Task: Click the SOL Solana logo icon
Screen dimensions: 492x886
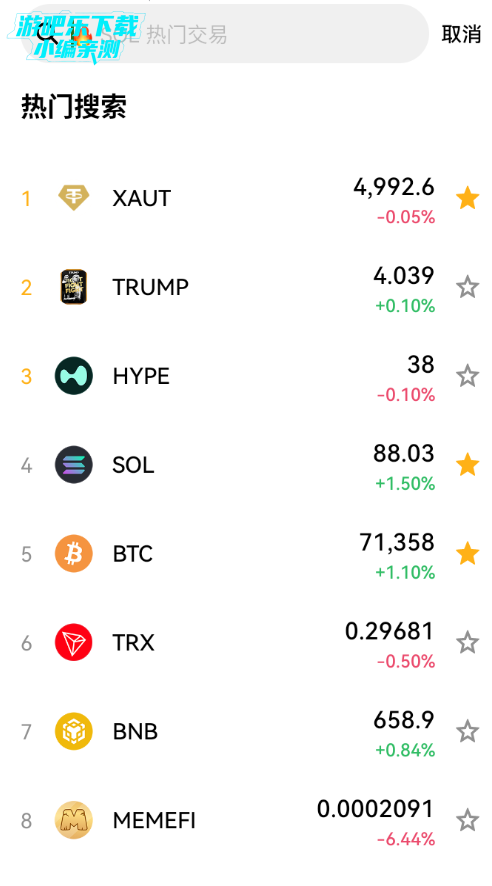Action: (74, 464)
